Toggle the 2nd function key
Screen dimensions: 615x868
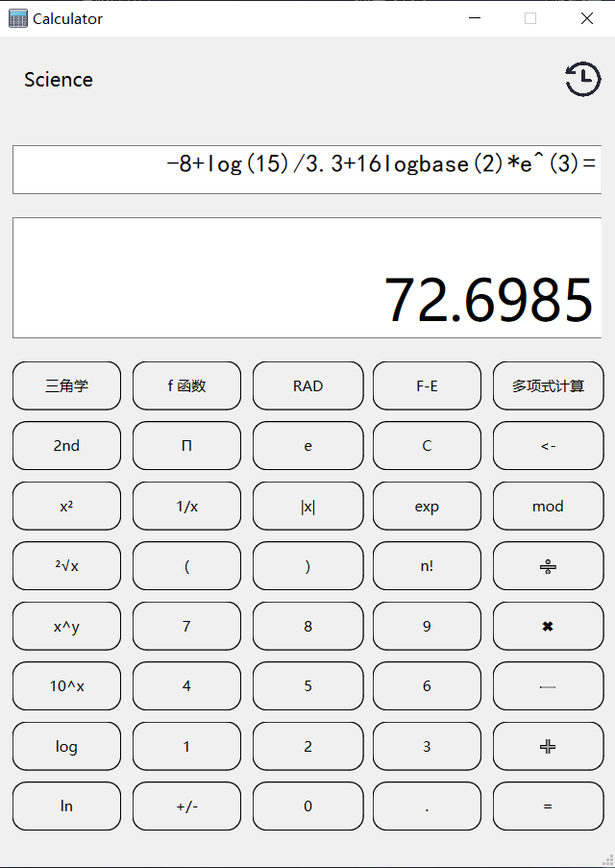66,446
